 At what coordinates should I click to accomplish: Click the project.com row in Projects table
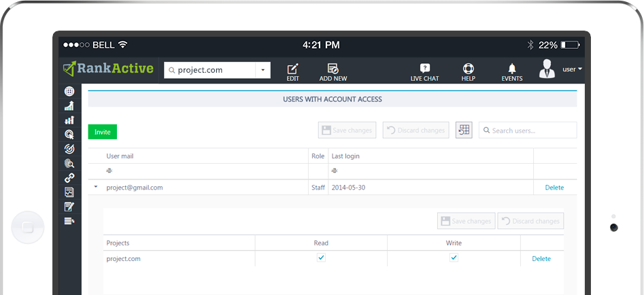pyautogui.click(x=333, y=259)
